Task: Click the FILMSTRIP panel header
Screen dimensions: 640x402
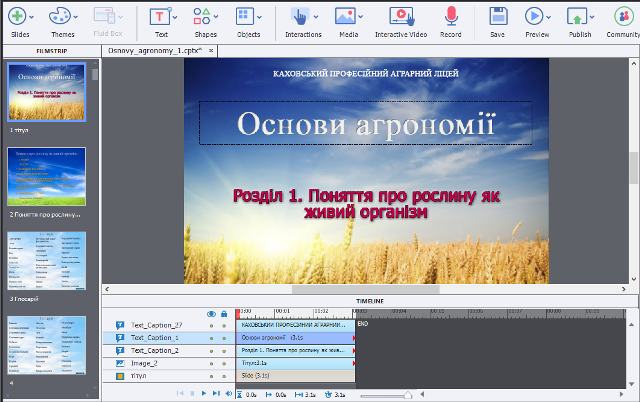Action: point(51,51)
